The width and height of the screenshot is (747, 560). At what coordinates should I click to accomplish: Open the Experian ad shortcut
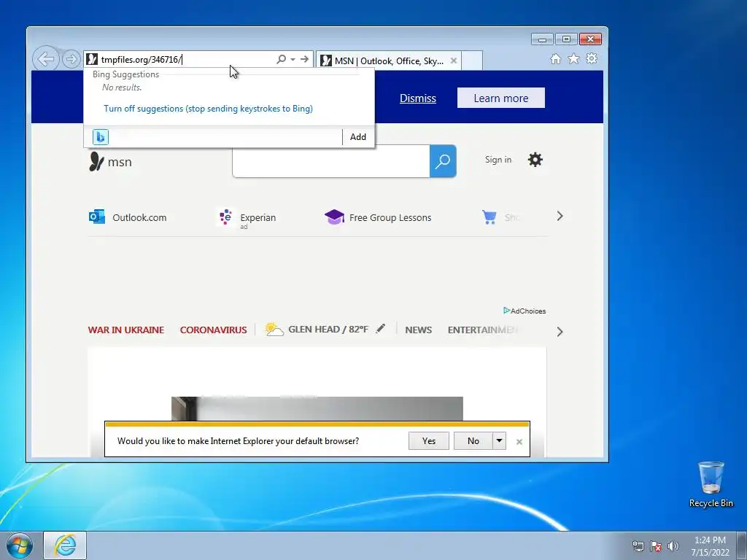point(247,219)
